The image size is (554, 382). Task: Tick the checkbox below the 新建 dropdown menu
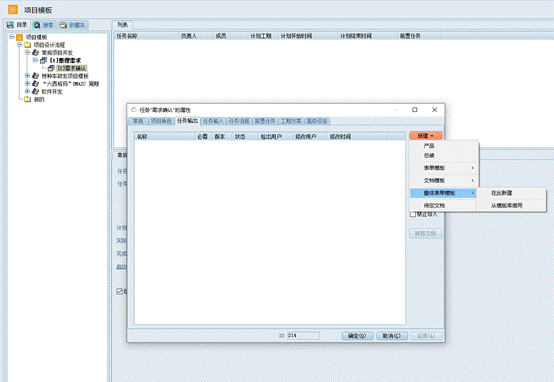[x=413, y=214]
